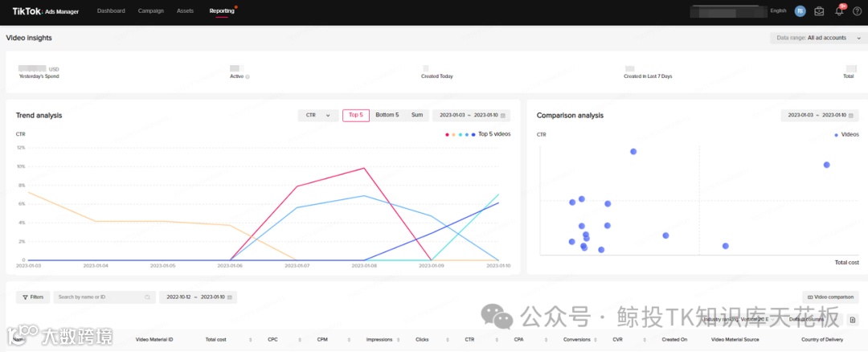Click the sort arrows for Impressions column
Image resolution: width=868 pixels, height=352 pixels.
(x=398, y=339)
